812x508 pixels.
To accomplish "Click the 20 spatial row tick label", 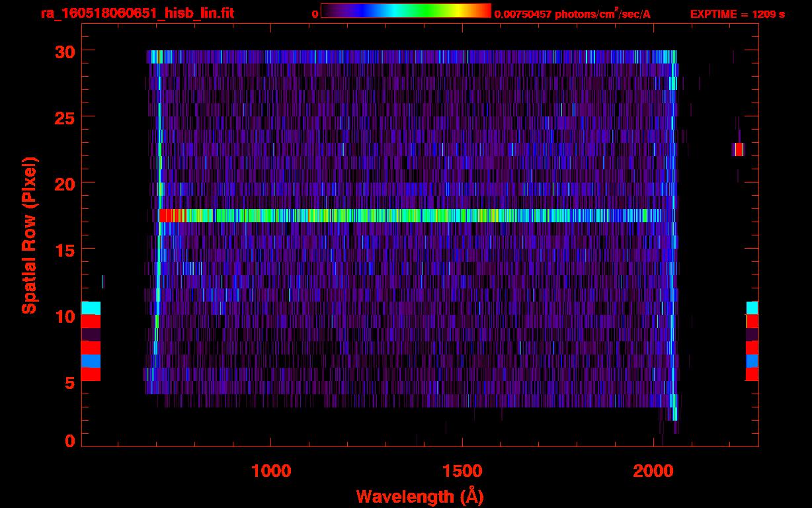I will tap(64, 183).
